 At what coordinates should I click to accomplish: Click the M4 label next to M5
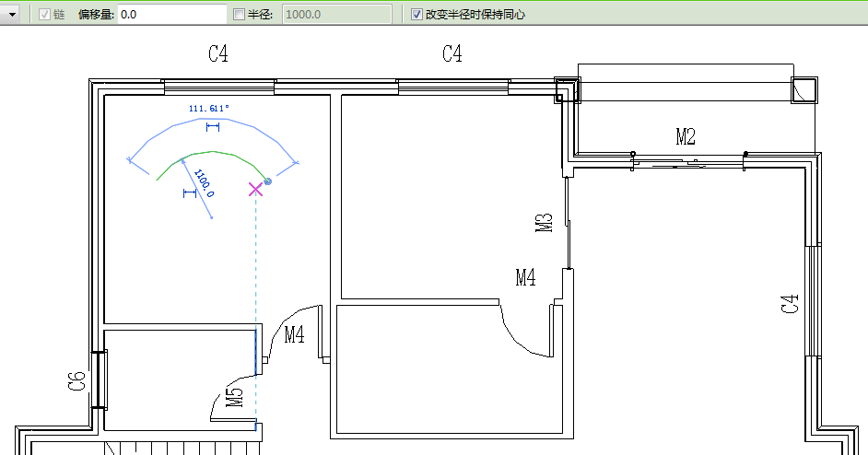(295, 334)
